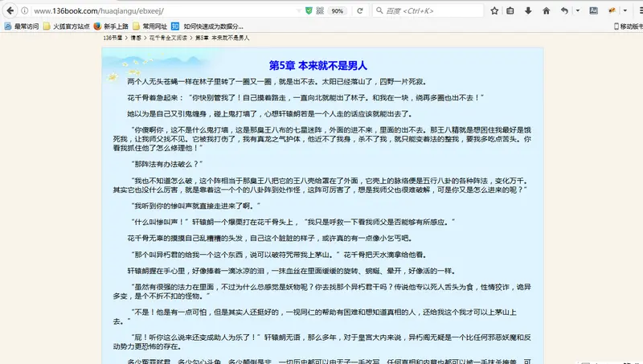Image resolution: width=643 pixels, height=364 pixels.
Task: Open the 火狐官方站点 bookmark folder
Action: (67, 27)
